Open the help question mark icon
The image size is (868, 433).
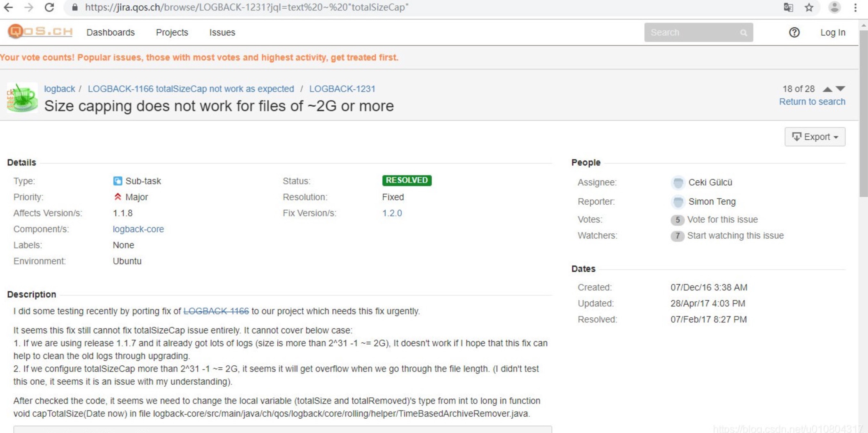click(794, 32)
